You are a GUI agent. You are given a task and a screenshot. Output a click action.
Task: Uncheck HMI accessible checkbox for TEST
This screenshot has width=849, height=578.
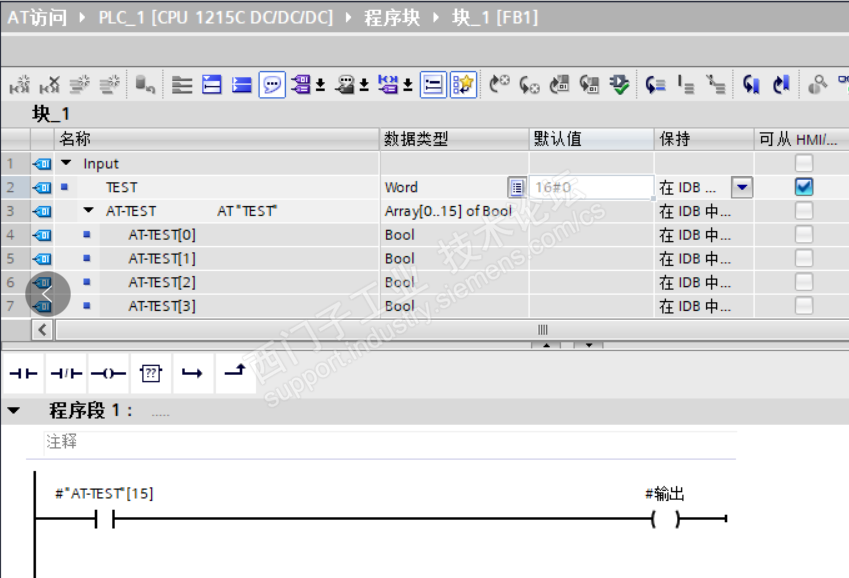[x=804, y=187]
